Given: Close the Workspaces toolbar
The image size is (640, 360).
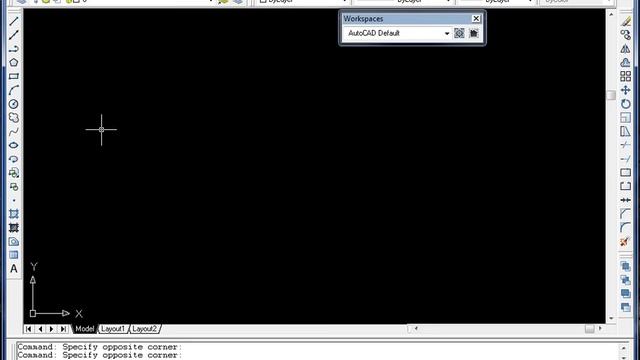Looking at the screenshot, I should click(x=476, y=19).
